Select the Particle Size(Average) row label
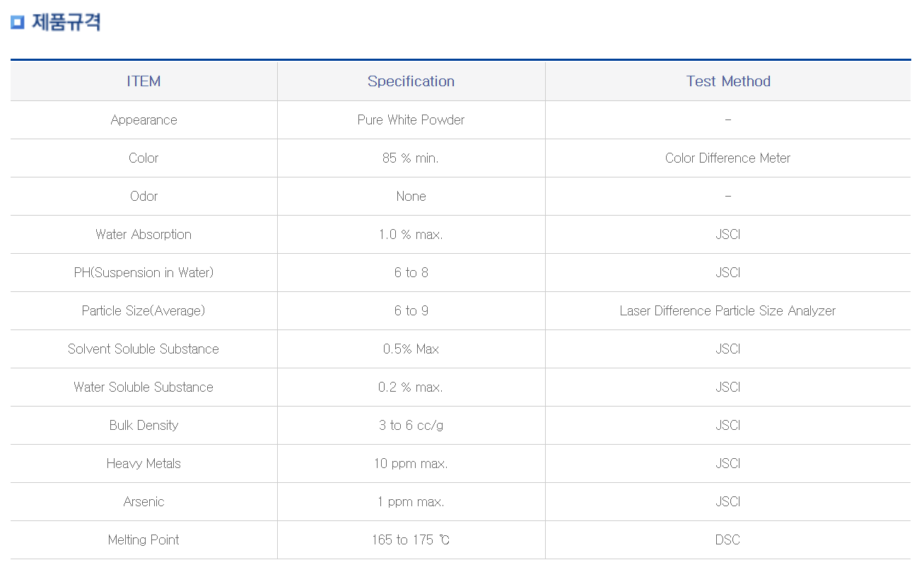Screen dimensions: 924x572 [144, 311]
